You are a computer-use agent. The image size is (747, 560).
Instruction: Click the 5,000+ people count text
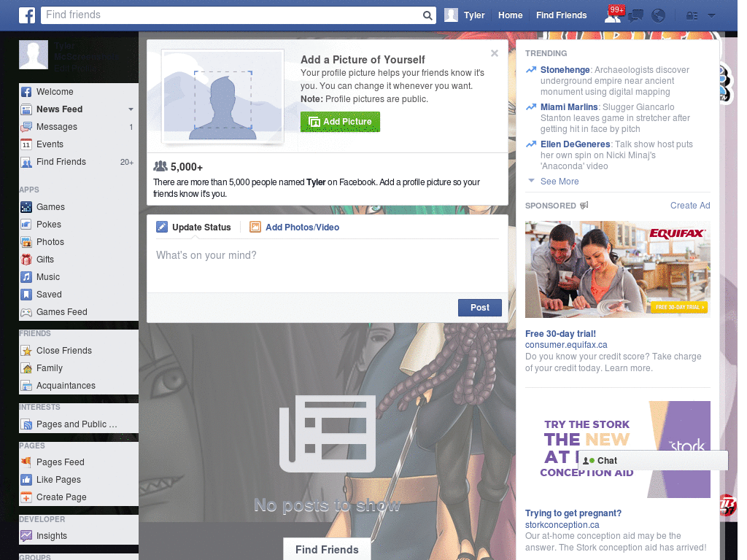[x=187, y=167]
